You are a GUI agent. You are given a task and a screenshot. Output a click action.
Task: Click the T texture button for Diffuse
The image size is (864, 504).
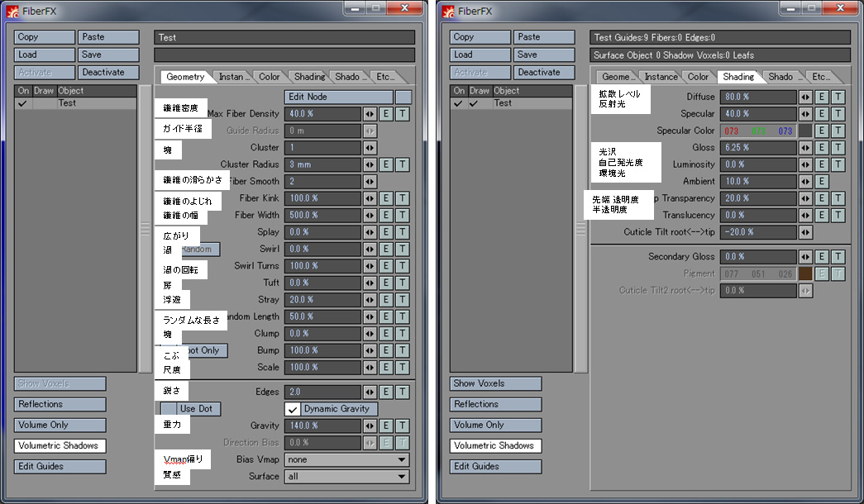click(838, 97)
